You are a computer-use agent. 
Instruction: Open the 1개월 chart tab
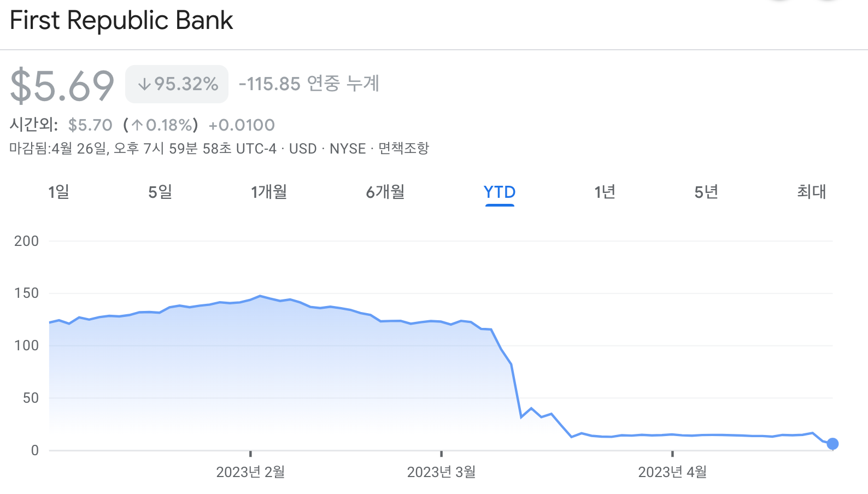(x=269, y=192)
